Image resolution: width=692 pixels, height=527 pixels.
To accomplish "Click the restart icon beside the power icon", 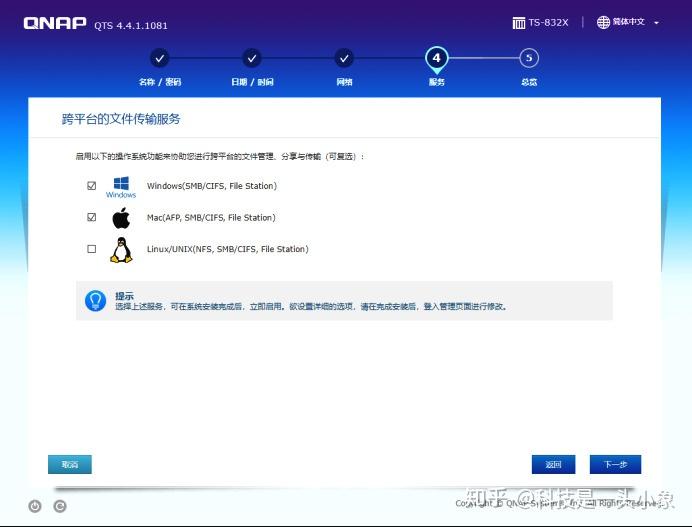I will 60,506.
